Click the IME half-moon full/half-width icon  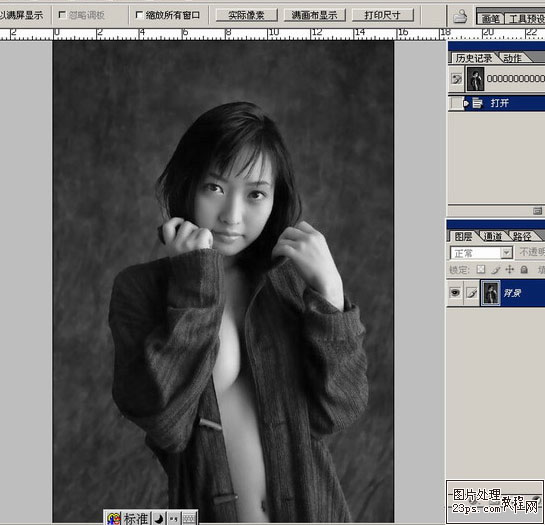[159, 518]
